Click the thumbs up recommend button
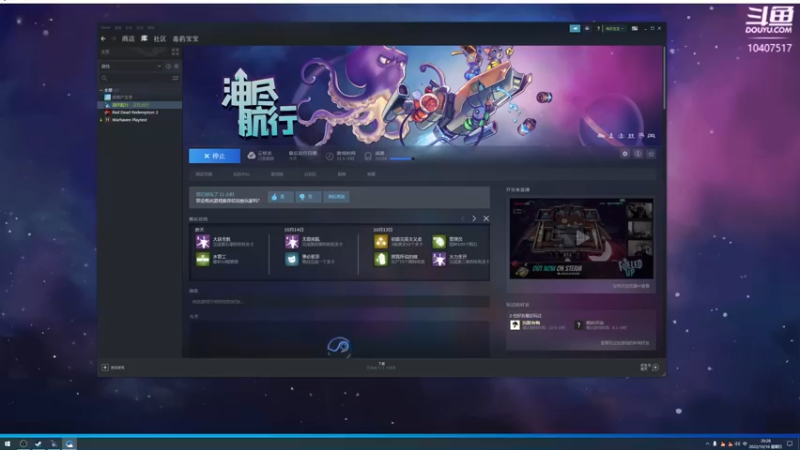The height and width of the screenshot is (450, 800). coord(280,197)
